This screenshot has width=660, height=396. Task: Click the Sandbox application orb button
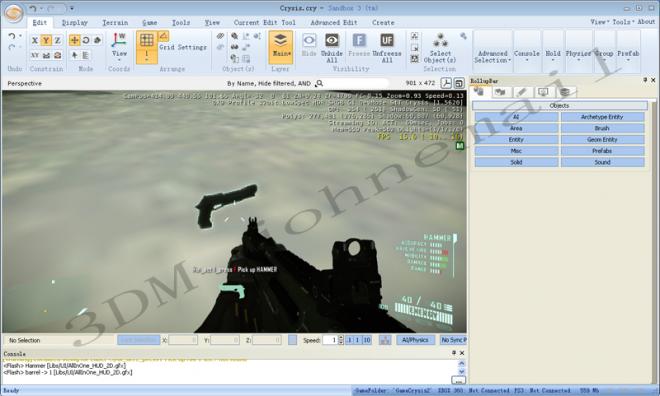click(14, 13)
